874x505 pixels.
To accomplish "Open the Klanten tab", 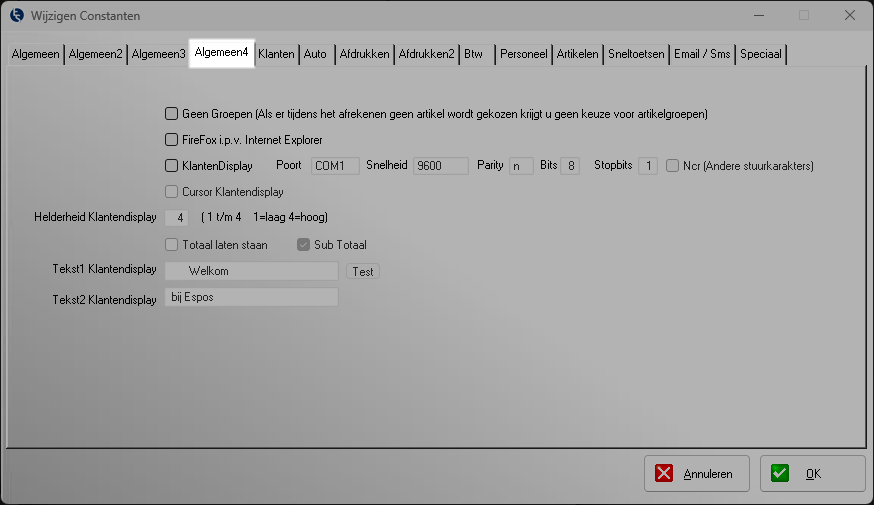I will [x=276, y=54].
